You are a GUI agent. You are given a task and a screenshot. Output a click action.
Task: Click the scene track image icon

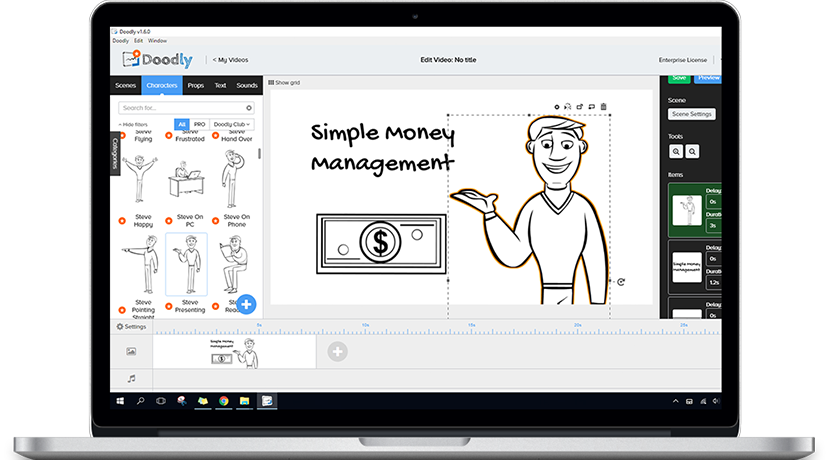click(x=131, y=351)
